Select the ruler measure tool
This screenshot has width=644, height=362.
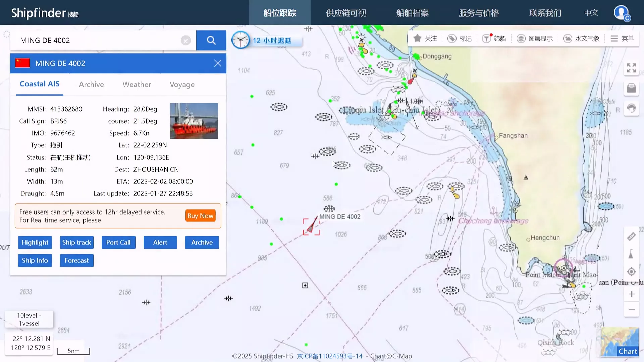pos(631,236)
